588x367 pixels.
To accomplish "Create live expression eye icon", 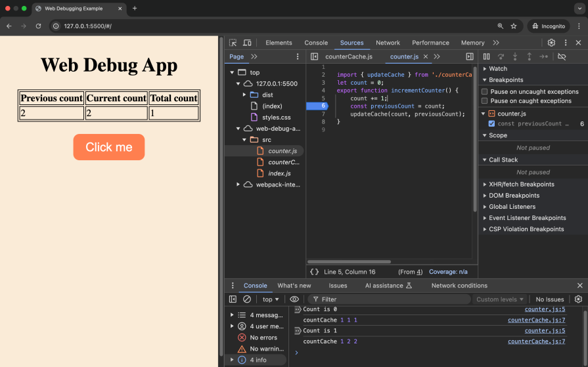I will (294, 299).
